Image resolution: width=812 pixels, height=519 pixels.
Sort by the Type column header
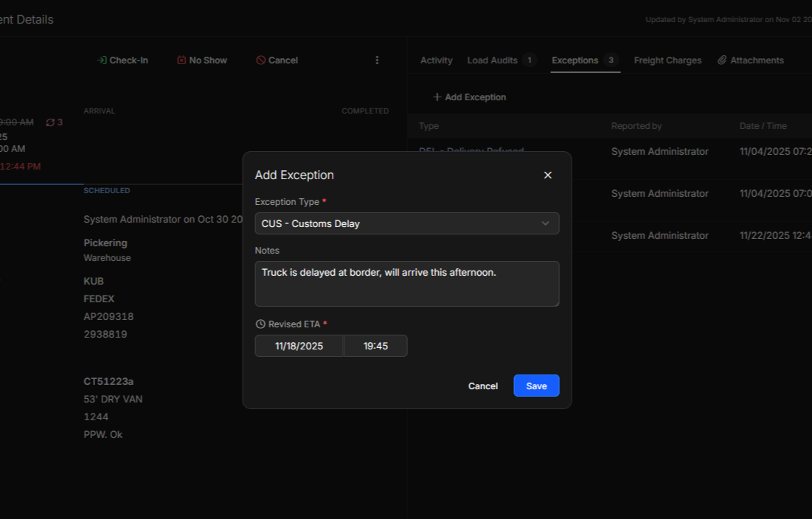[x=428, y=126]
